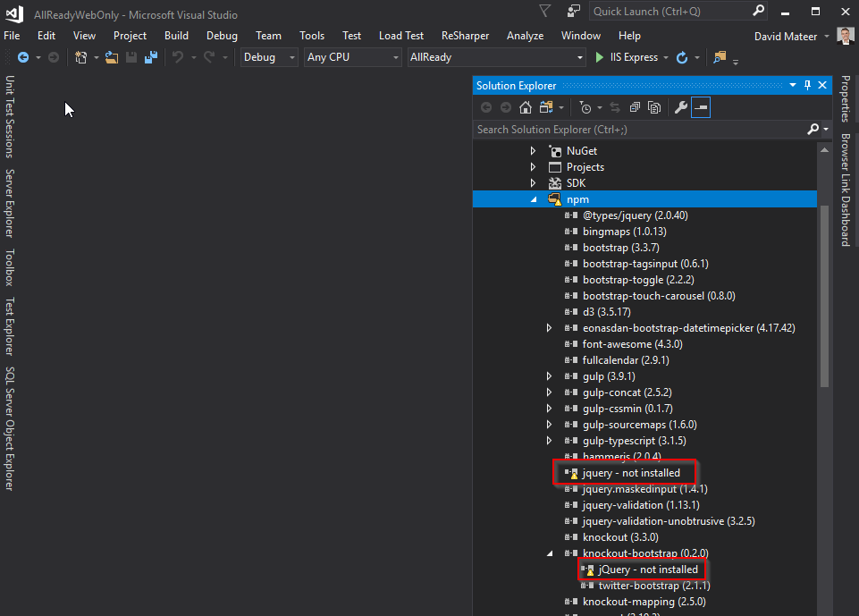Screen dimensions: 859x616
Task: Select the bootstrap (3.3.7) package
Action: click(x=620, y=248)
